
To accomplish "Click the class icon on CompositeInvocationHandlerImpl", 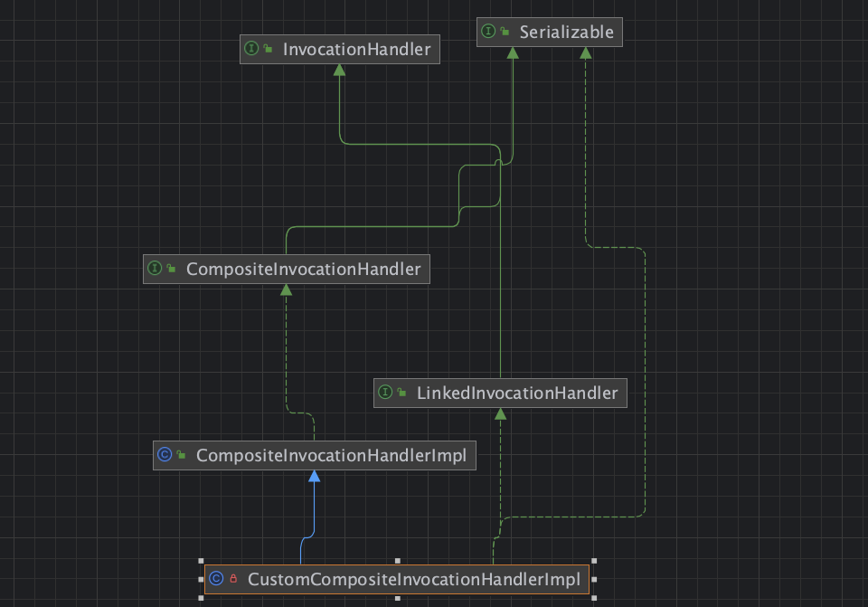I will pos(165,455).
